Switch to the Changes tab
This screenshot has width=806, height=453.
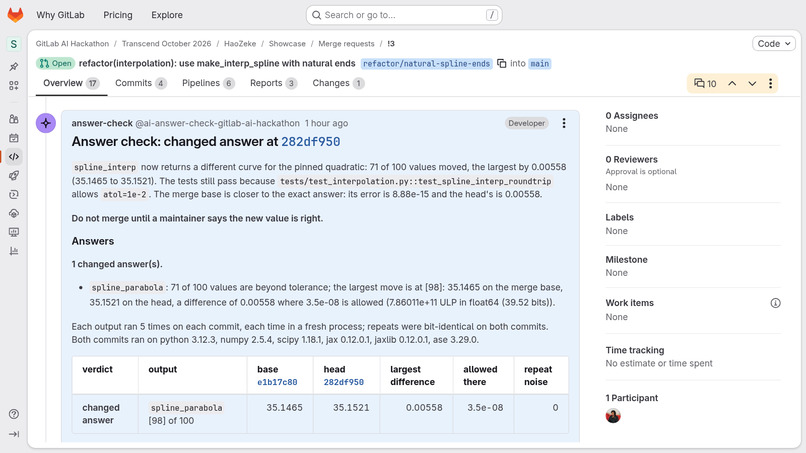(338, 83)
